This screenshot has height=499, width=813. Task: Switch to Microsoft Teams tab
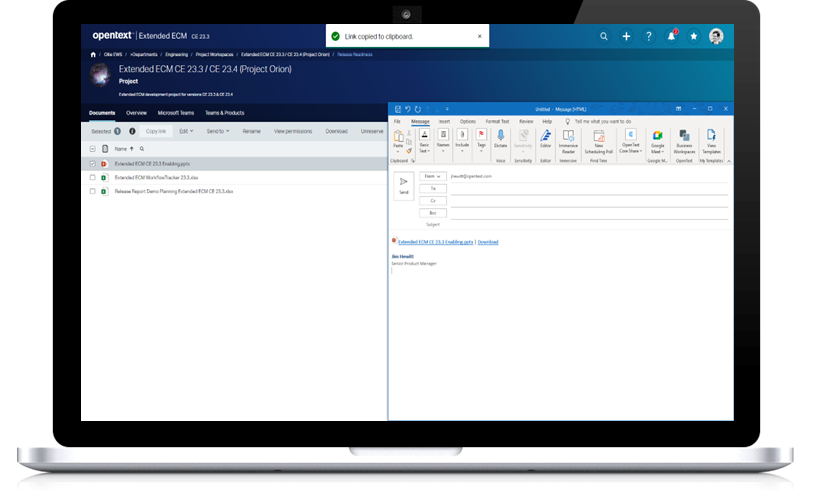(176, 113)
